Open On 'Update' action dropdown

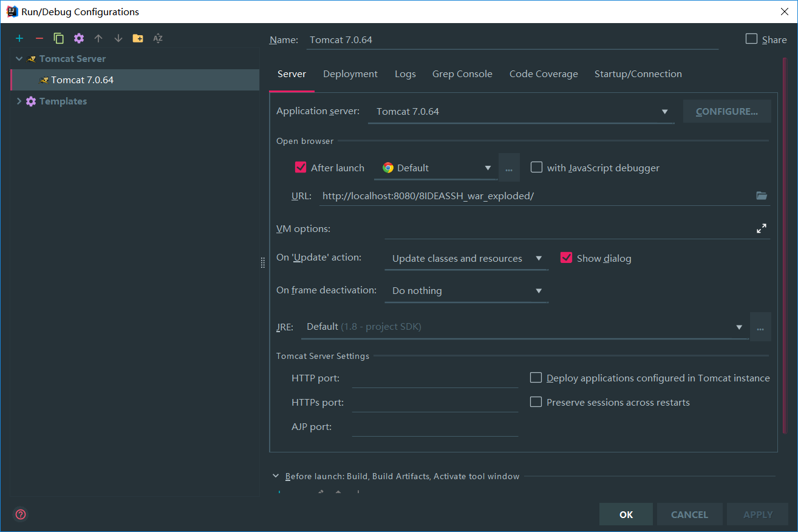pyautogui.click(x=466, y=259)
